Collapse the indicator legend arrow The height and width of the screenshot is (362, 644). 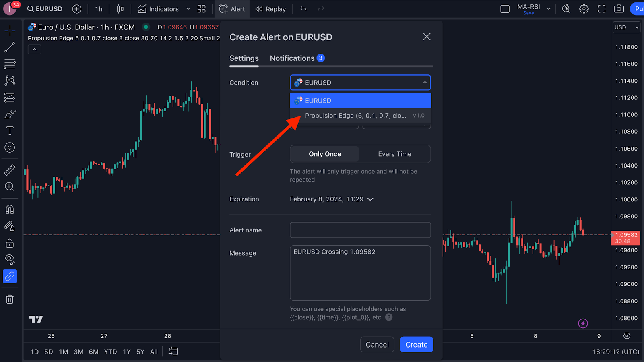pyautogui.click(x=35, y=50)
